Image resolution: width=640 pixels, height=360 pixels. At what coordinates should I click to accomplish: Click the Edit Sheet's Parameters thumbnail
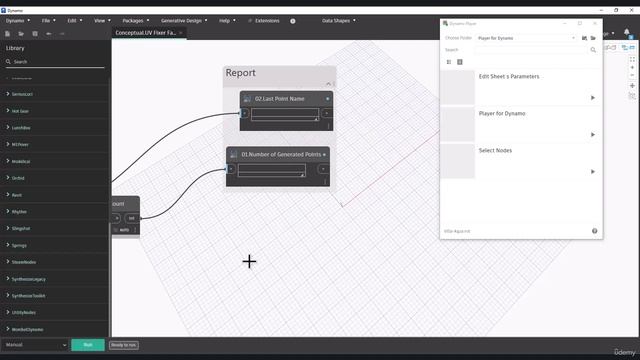[458, 87]
